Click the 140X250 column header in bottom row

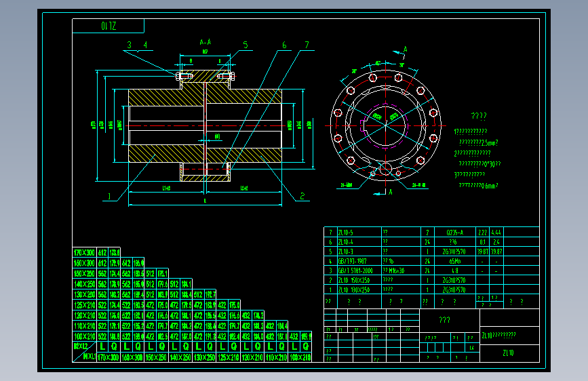180,357
